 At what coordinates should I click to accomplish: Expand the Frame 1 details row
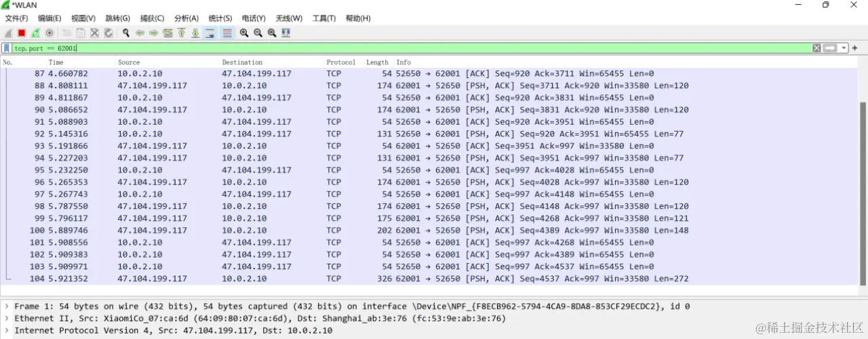[6, 306]
